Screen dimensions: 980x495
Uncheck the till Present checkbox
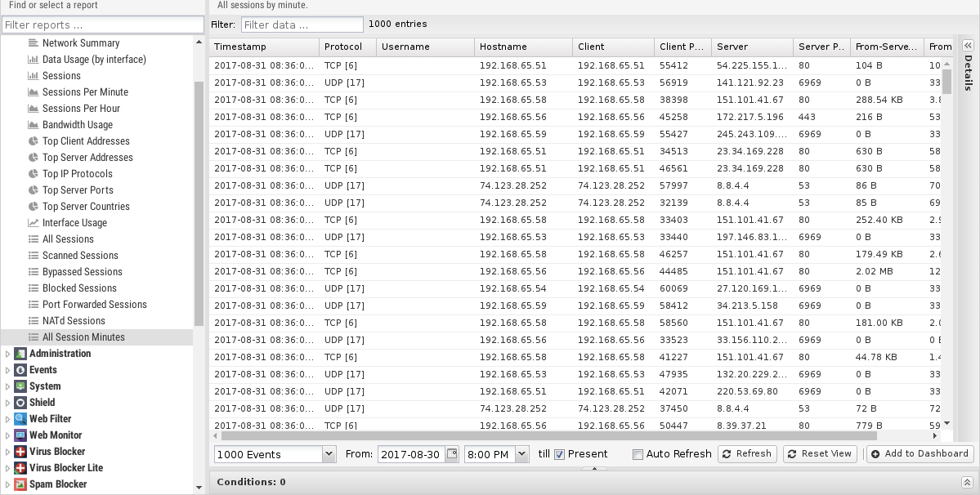click(560, 454)
